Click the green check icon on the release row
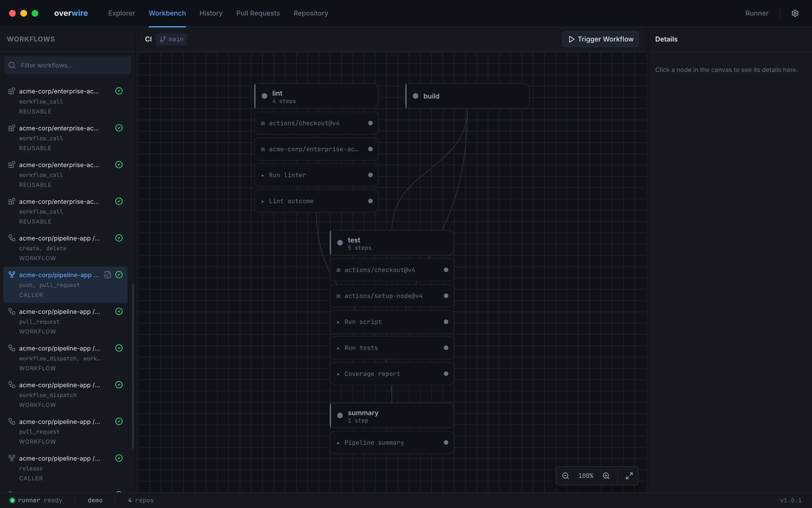 pyautogui.click(x=119, y=458)
